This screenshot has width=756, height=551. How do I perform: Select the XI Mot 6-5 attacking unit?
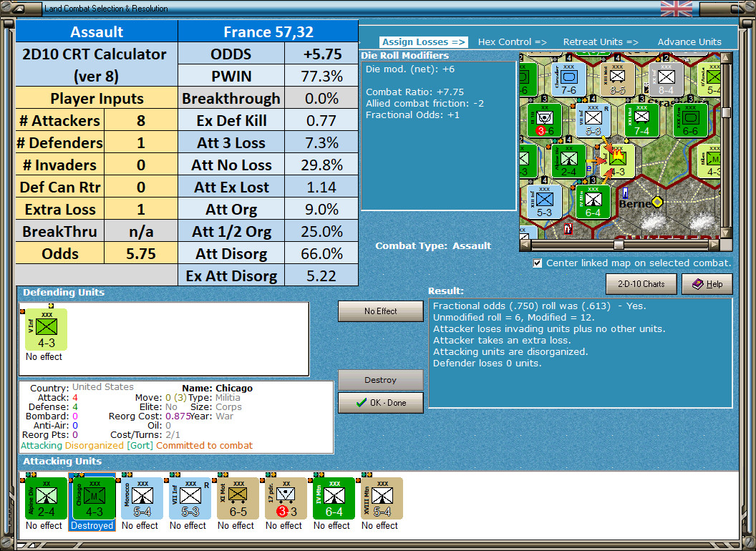click(238, 499)
